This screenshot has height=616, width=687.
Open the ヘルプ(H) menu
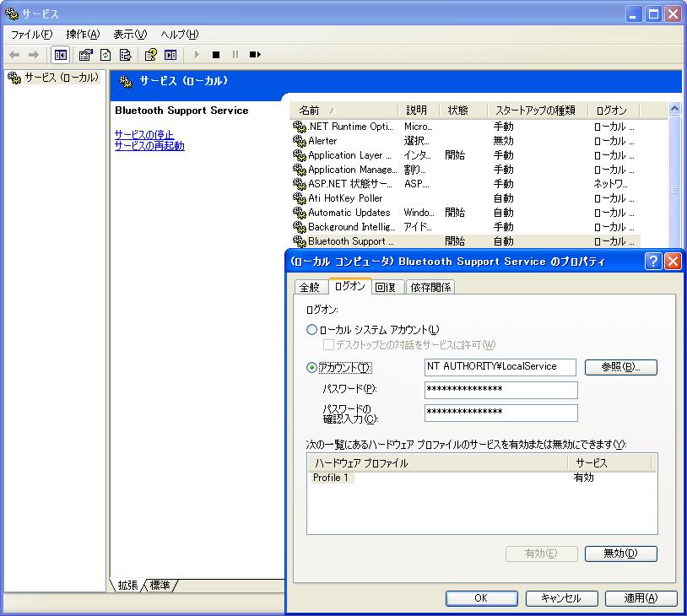coord(179,34)
